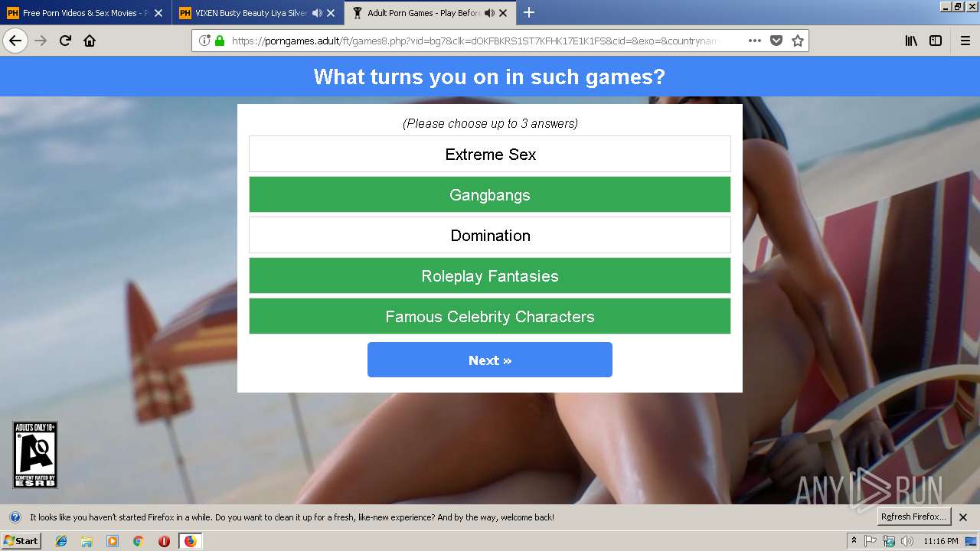Viewport: 980px width, 551px height.
Task: Close the first Free Porn Videos tab
Action: pyautogui.click(x=158, y=13)
